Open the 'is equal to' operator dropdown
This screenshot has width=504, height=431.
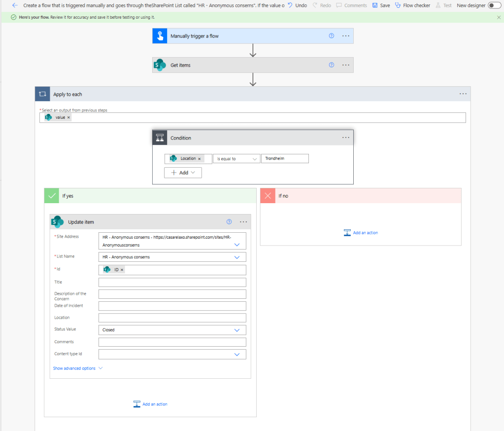[x=237, y=159]
